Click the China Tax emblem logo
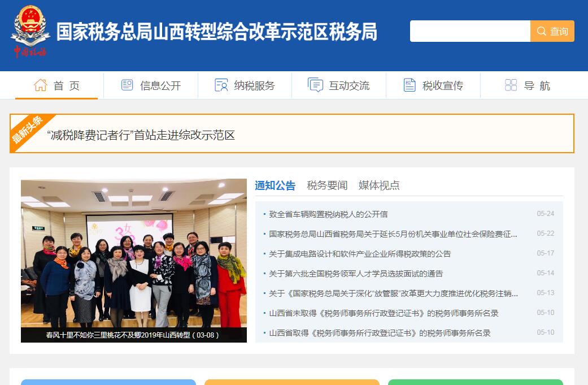Viewport: 588px width, 385px height. pyautogui.click(x=30, y=32)
